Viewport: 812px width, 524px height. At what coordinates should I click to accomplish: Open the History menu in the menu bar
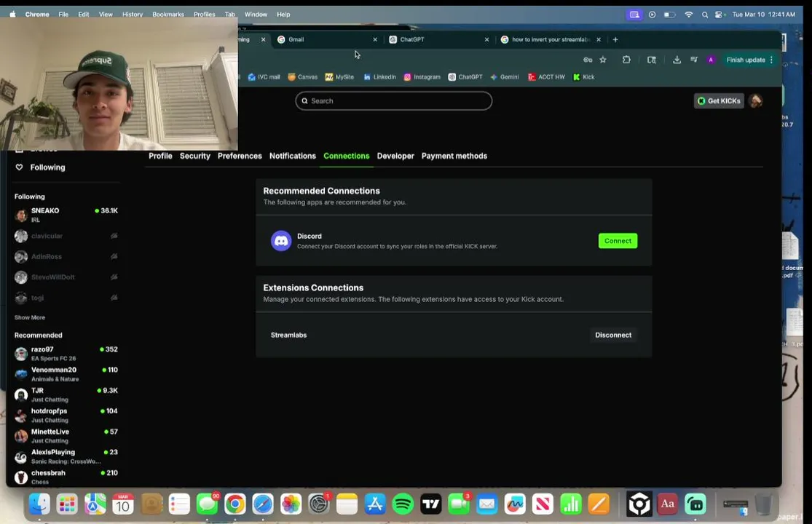tap(133, 15)
